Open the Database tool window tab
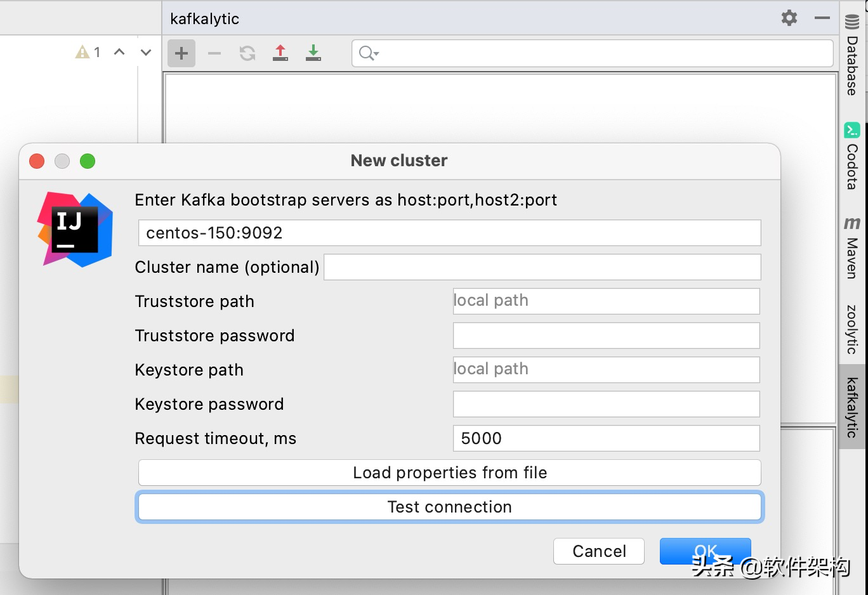This screenshot has width=868, height=595. click(852, 55)
